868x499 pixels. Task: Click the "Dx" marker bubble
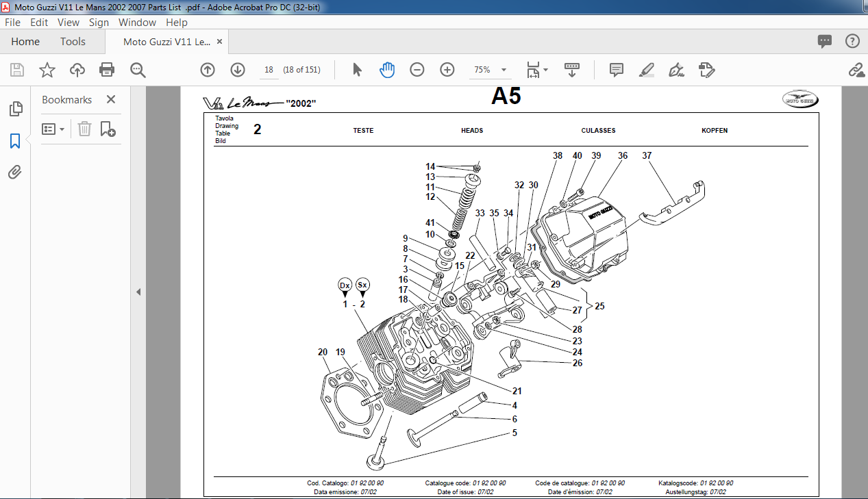click(x=345, y=285)
